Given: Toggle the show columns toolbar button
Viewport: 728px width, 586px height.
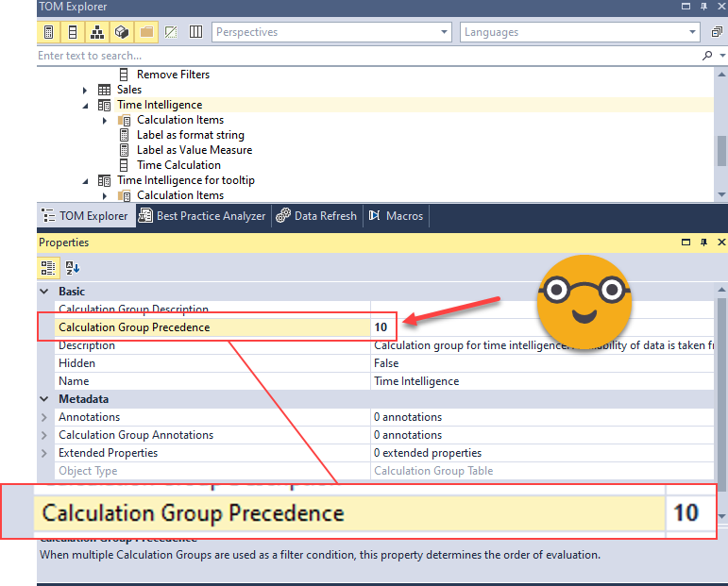Looking at the screenshot, I should 74,32.
